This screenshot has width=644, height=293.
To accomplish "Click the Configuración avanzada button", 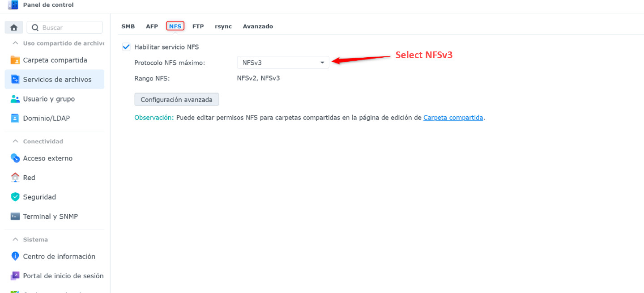I will [177, 99].
